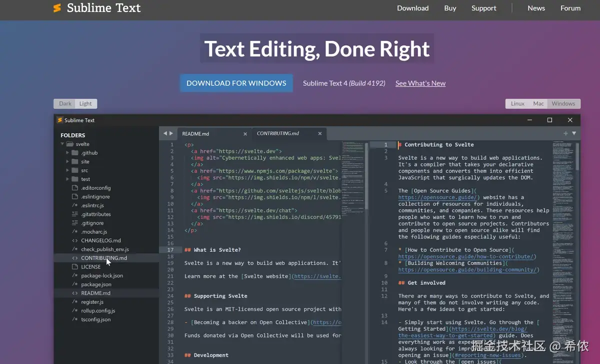Select register.js in the sidebar
Viewport: 600px width, 364px height.
point(92,302)
